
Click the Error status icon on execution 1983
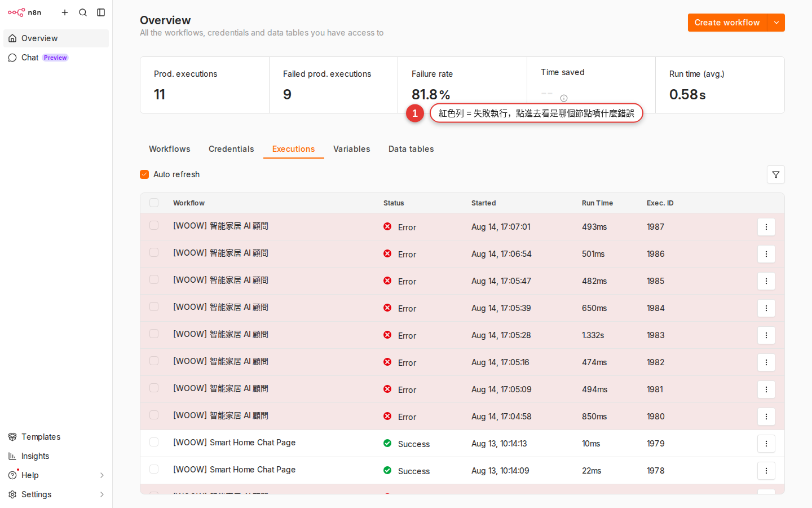click(x=387, y=335)
